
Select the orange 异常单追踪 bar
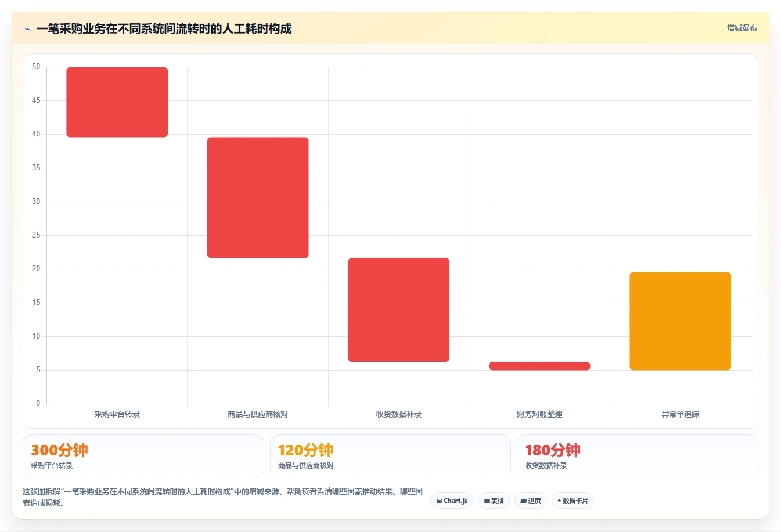[681, 321]
